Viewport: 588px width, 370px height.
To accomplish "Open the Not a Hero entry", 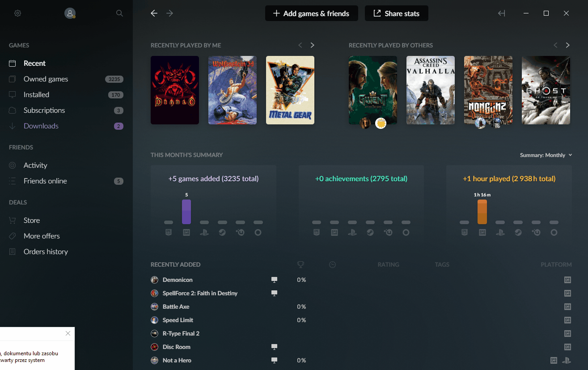I will 361,361.
